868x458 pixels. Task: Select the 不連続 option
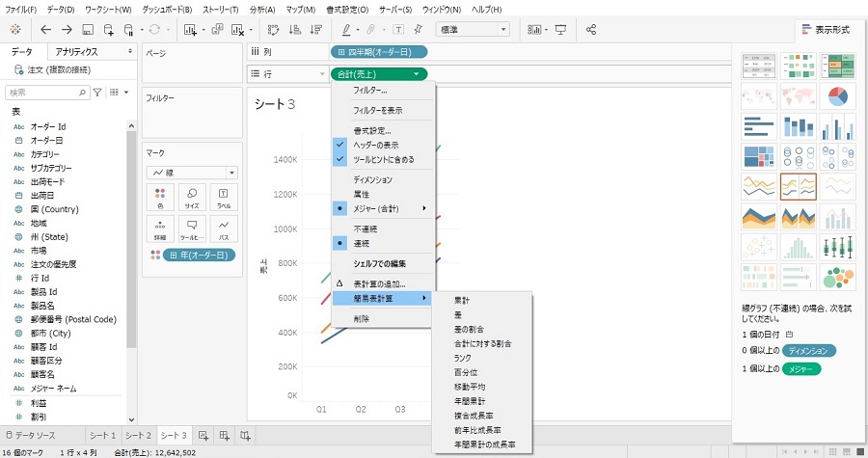(x=366, y=230)
